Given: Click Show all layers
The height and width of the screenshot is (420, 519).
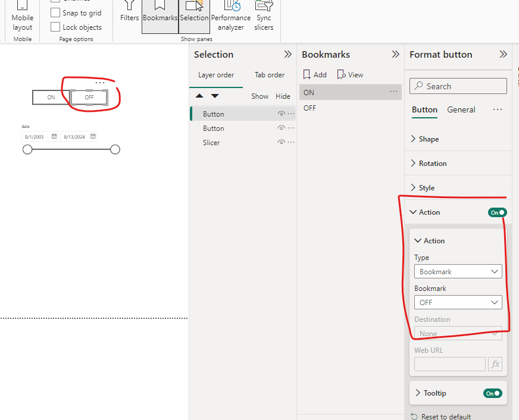Looking at the screenshot, I should (x=259, y=96).
